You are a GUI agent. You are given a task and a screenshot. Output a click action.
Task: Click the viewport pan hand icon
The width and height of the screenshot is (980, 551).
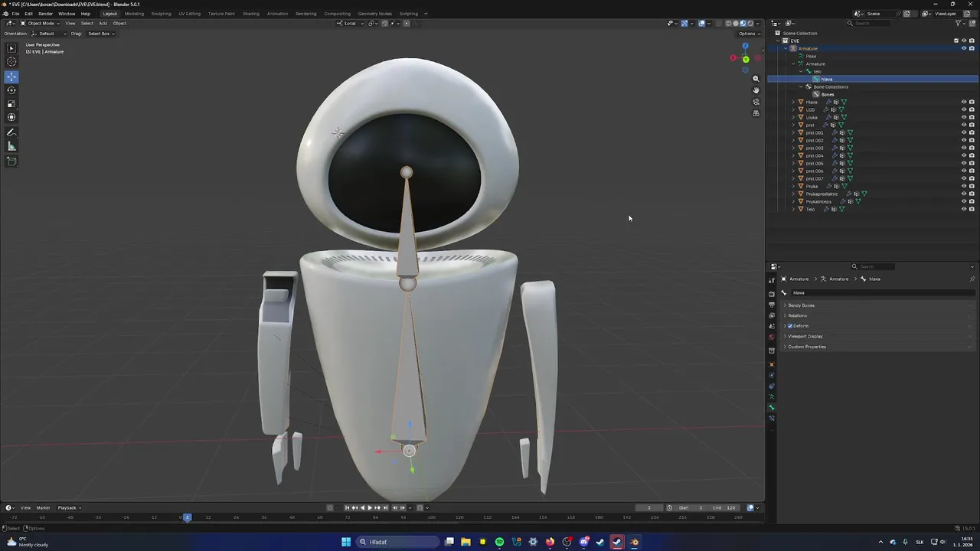(756, 90)
